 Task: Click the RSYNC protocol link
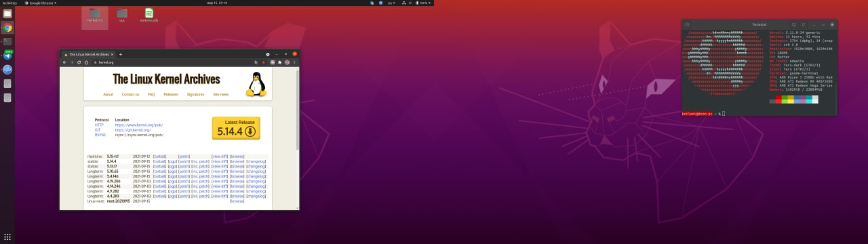[101, 135]
